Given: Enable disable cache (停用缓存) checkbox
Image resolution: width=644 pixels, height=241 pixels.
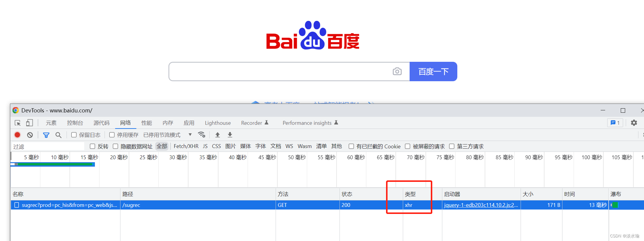Looking at the screenshot, I should 112,135.
